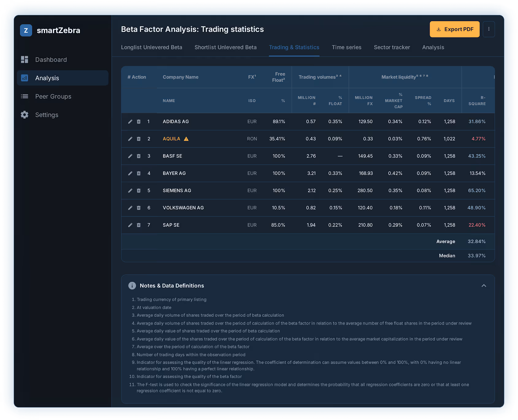
Task: Click note 1 Trading currency of primary listing
Action: pos(171,300)
